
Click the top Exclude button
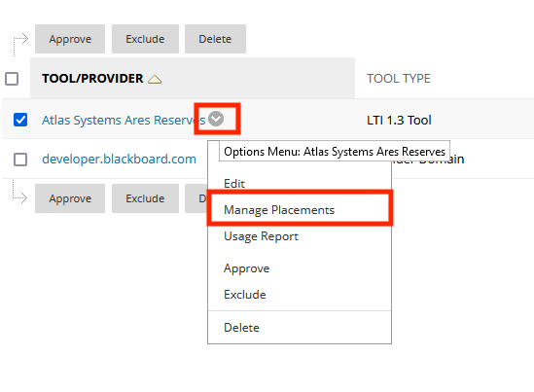click(145, 39)
